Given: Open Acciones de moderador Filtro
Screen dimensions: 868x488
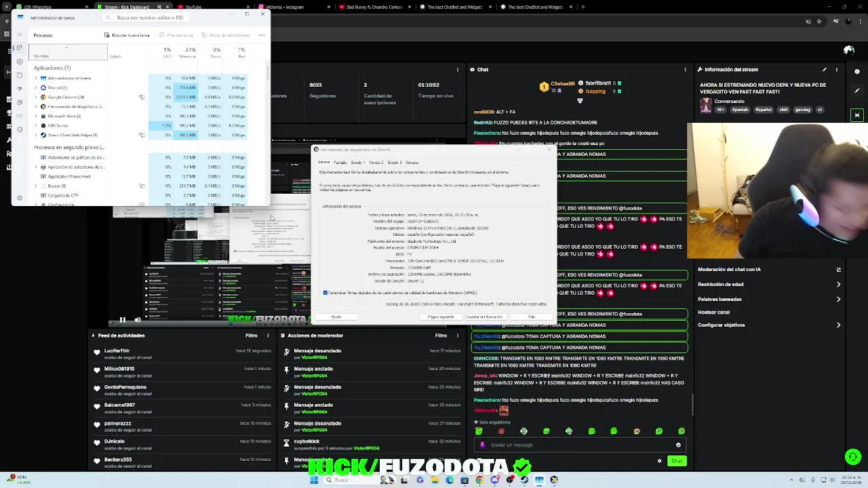Looking at the screenshot, I should 441,335.
